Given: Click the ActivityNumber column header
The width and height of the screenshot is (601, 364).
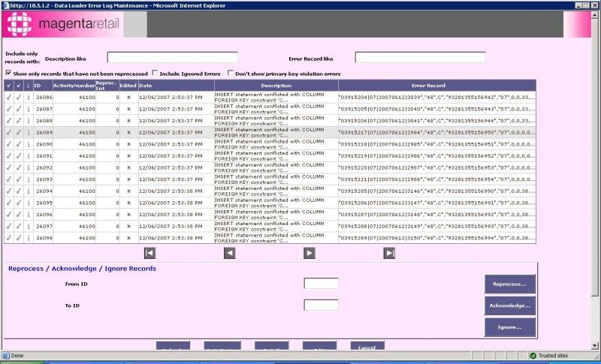Looking at the screenshot, I should [x=74, y=86].
